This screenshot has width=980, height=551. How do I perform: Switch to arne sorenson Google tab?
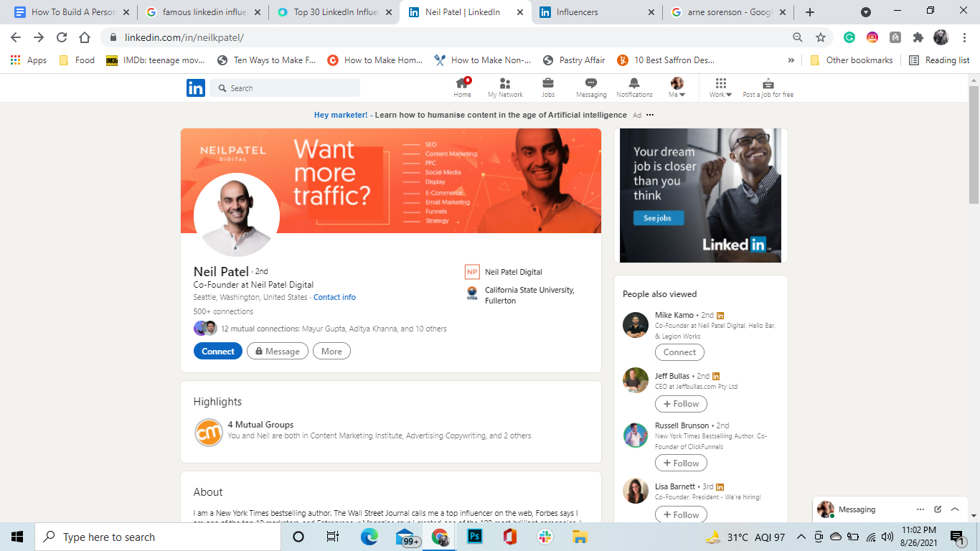[x=728, y=12]
